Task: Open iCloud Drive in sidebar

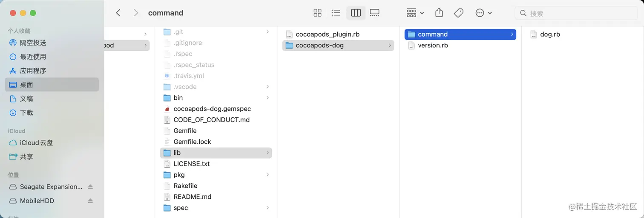Action: click(36, 143)
